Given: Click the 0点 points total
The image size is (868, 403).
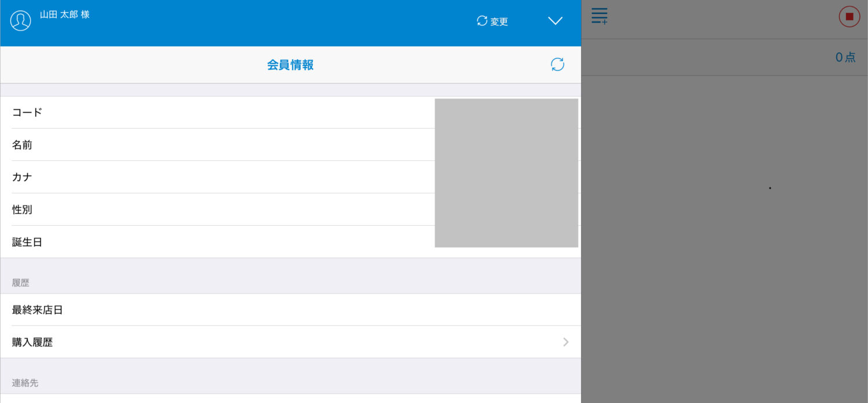Looking at the screenshot, I should (x=844, y=57).
